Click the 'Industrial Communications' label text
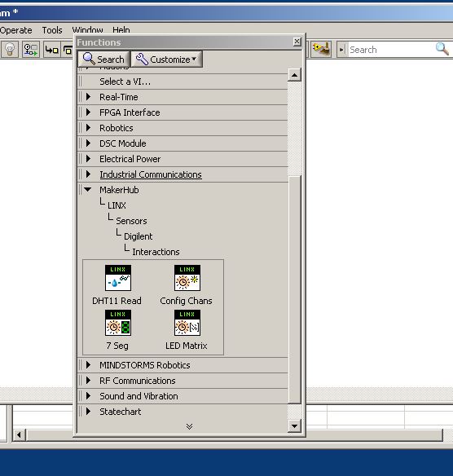453x476 pixels. pyautogui.click(x=151, y=174)
